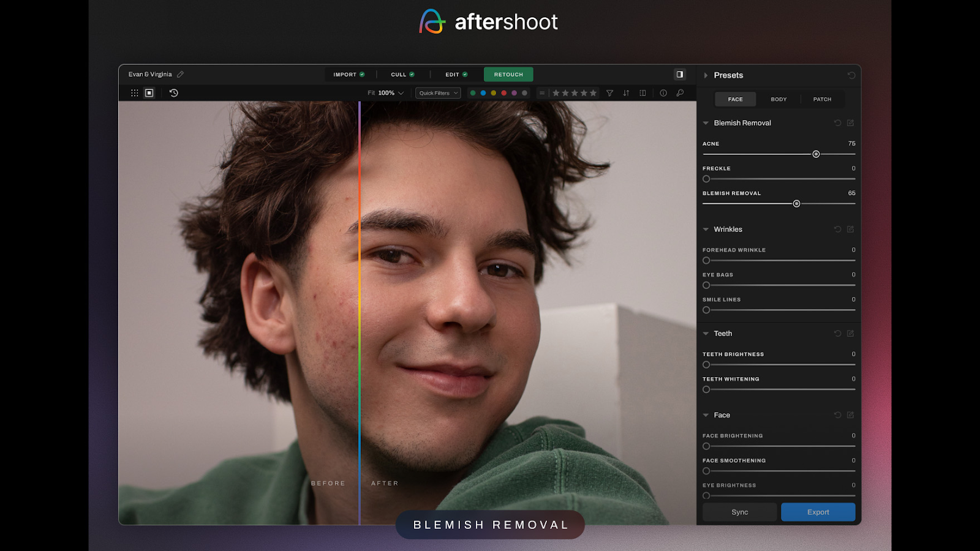This screenshot has height=551, width=980.
Task: Open the Quick Filters dropdown
Action: [x=437, y=92]
